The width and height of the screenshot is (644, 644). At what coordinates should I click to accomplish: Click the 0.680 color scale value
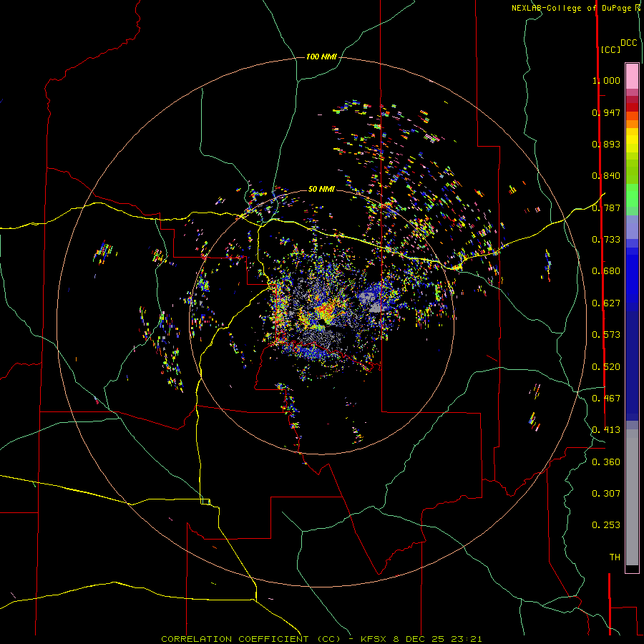point(606,271)
